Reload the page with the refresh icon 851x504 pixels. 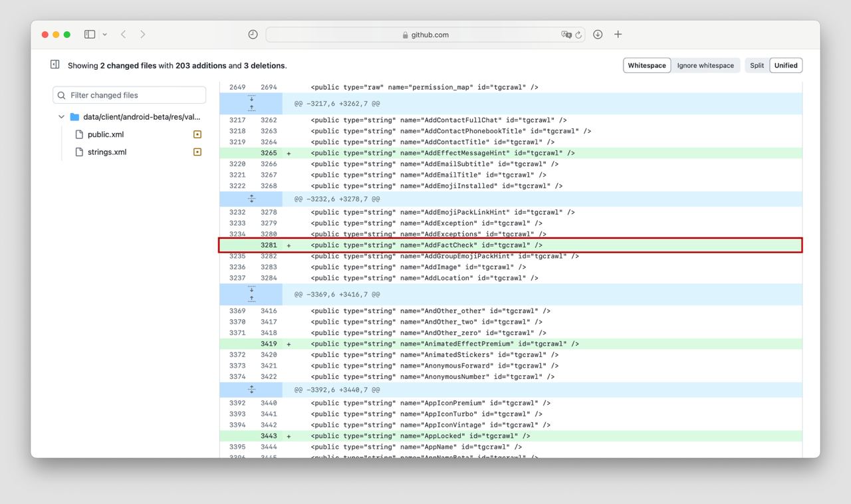(578, 35)
